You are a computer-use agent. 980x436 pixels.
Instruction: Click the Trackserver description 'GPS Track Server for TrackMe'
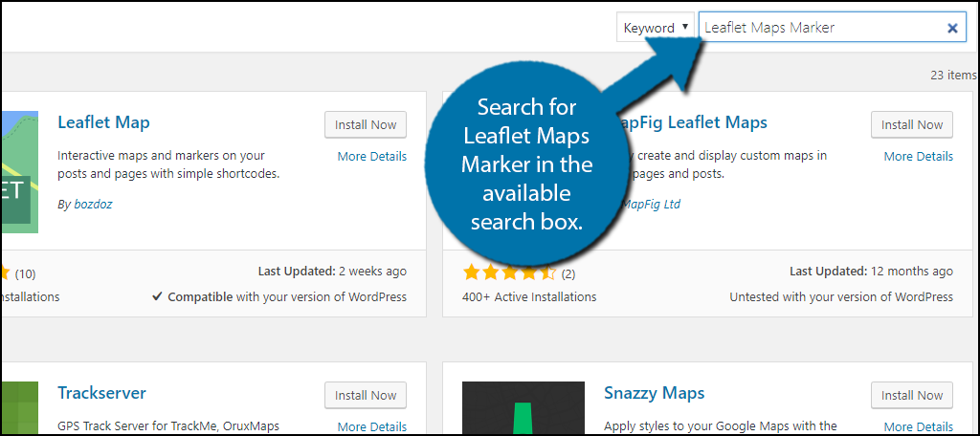click(x=168, y=427)
